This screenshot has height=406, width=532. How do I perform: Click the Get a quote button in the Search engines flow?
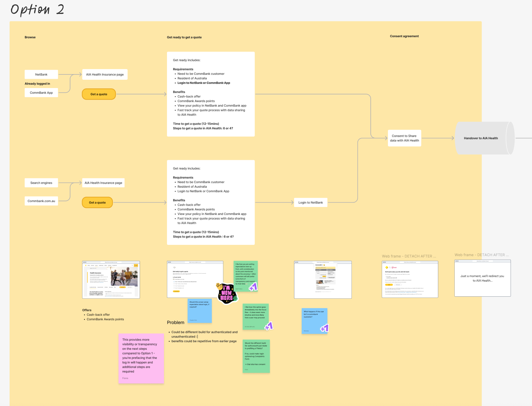coord(97,202)
